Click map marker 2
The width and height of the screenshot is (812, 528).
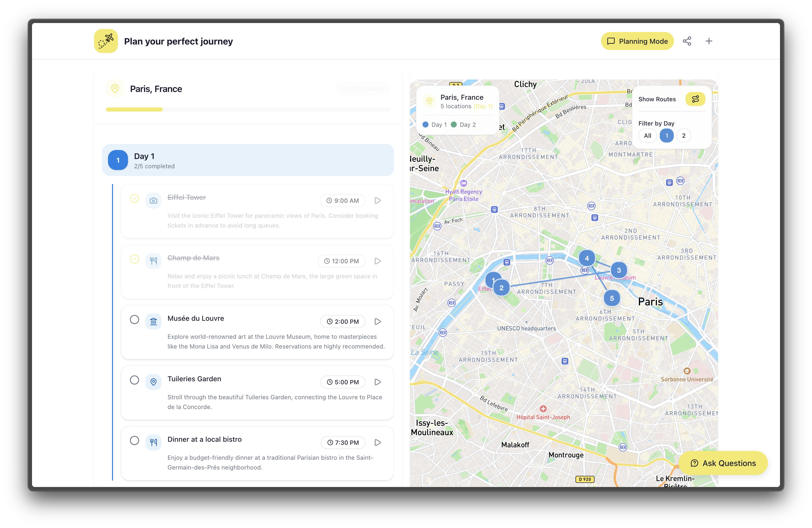tap(501, 287)
